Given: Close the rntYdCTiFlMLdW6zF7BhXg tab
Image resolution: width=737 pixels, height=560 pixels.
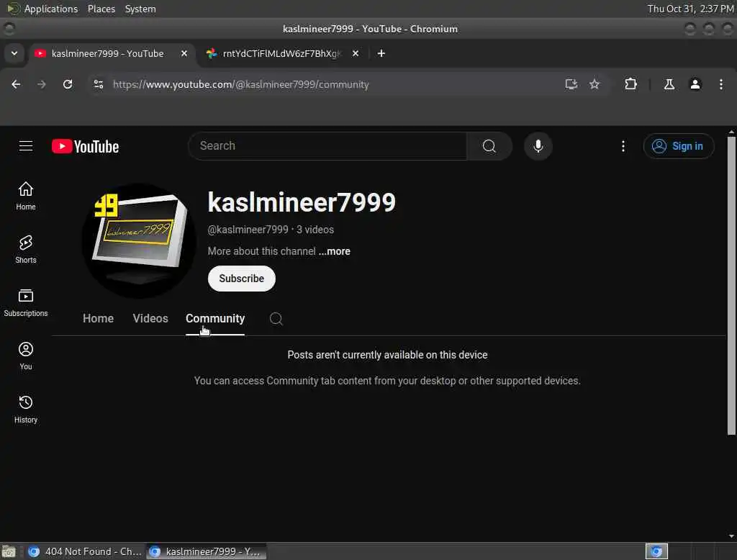Looking at the screenshot, I should (356, 53).
